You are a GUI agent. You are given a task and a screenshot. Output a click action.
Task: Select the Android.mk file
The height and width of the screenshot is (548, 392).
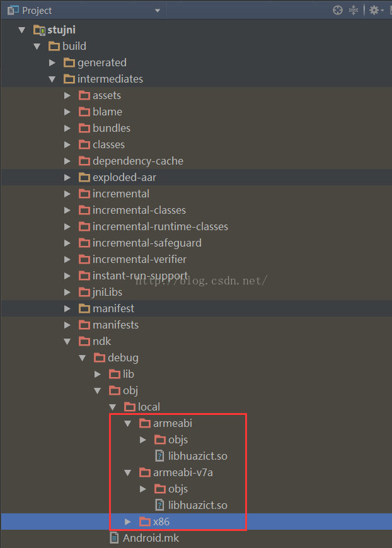pos(151,538)
